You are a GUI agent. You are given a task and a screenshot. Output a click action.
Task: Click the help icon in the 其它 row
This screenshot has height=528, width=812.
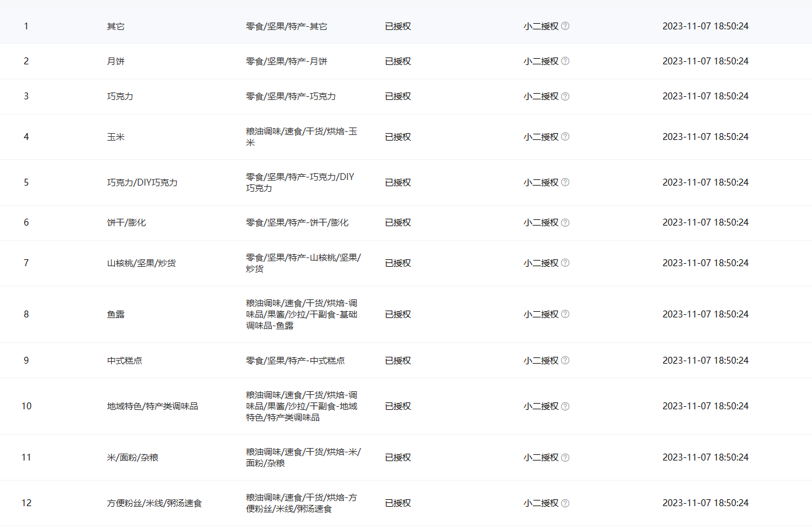click(x=565, y=26)
